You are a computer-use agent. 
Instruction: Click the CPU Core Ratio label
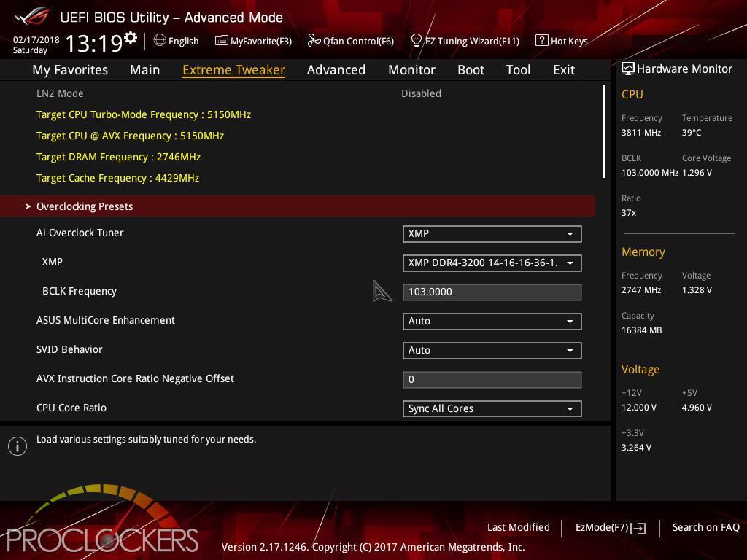click(71, 408)
